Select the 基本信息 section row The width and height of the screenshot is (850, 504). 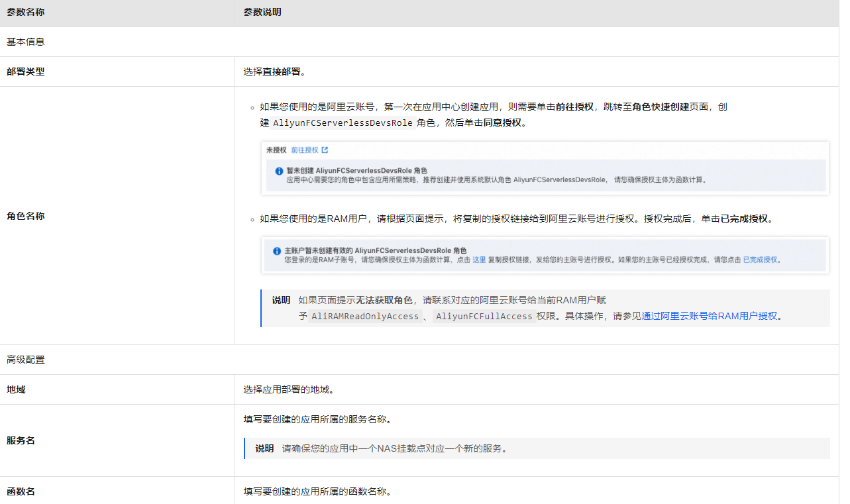point(419,42)
